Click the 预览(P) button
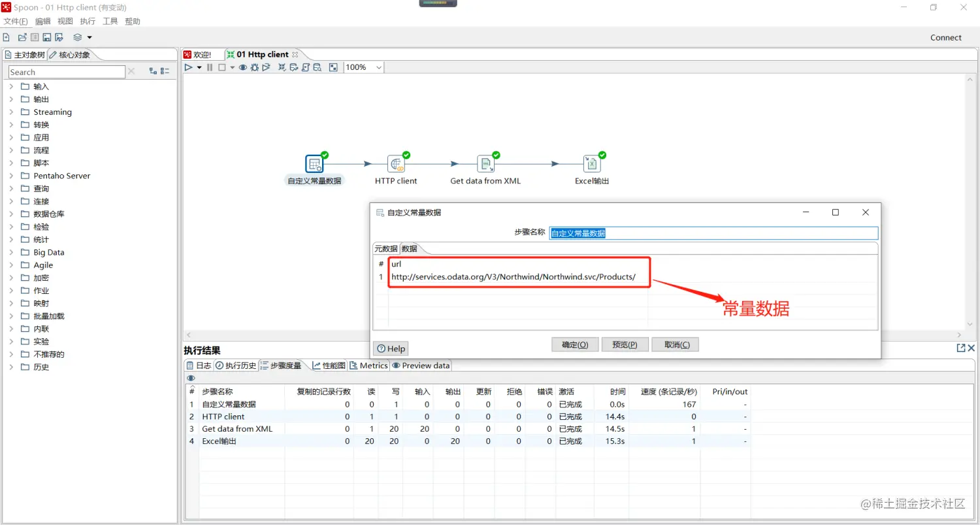 (625, 345)
